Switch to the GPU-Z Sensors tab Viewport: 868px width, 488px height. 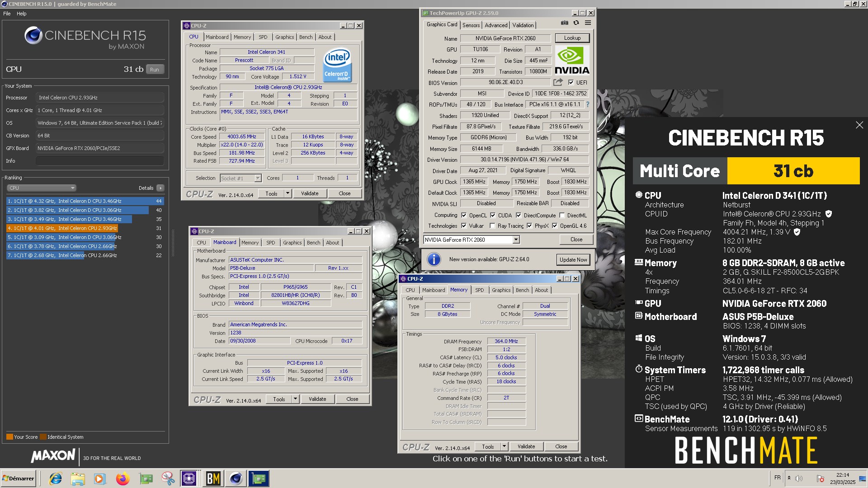471,25
